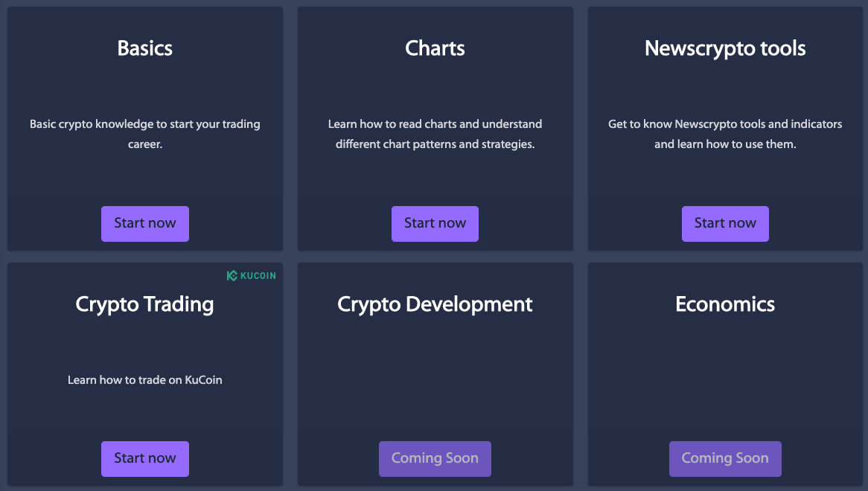Viewport: 868px width, 491px height.
Task: Click the KuCoin logo icon
Action: pyautogui.click(x=232, y=276)
